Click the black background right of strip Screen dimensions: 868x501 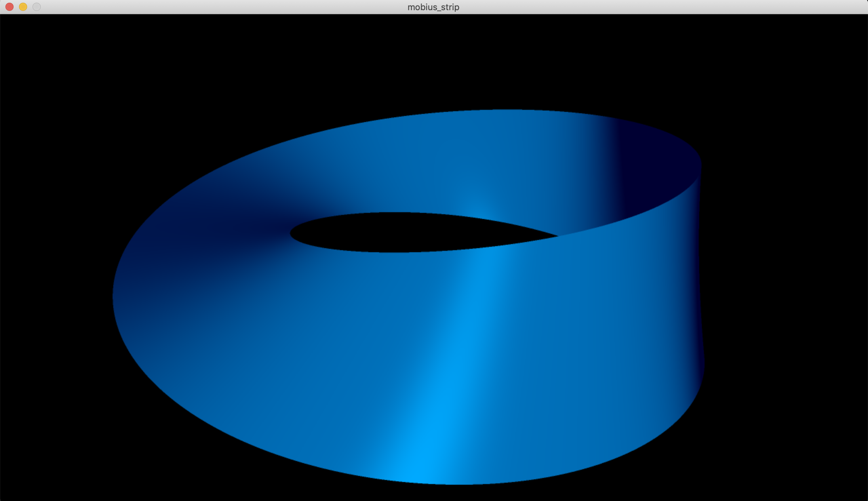pyautogui.click(x=792, y=275)
